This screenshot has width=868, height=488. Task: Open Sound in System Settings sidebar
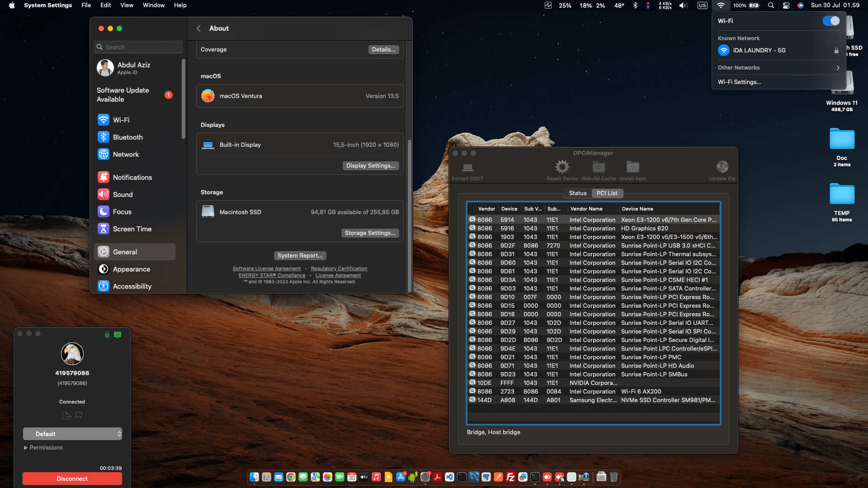pos(135,194)
